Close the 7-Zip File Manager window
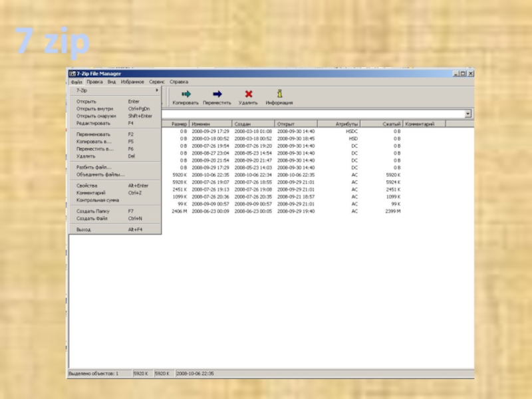 (470, 74)
